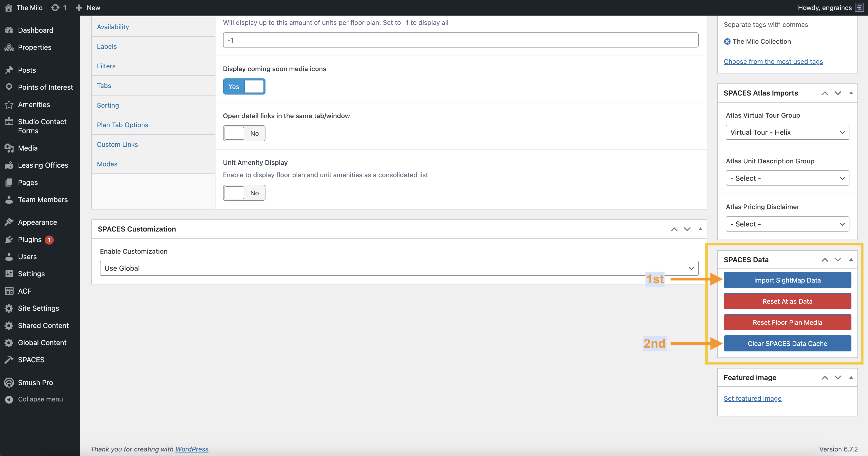Toggle Open detail links in same tab switch
Viewport: 868px width, 456px height.
point(244,133)
